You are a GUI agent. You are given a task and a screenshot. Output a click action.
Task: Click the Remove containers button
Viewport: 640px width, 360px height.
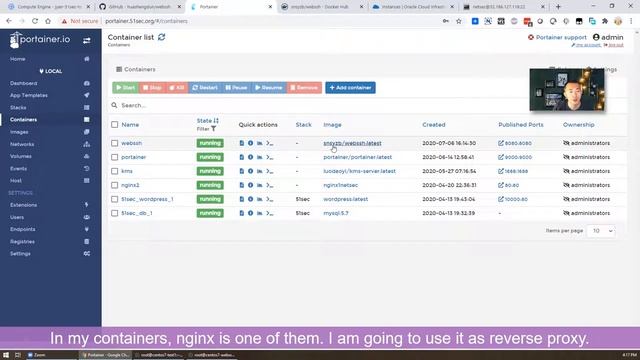(x=304, y=88)
